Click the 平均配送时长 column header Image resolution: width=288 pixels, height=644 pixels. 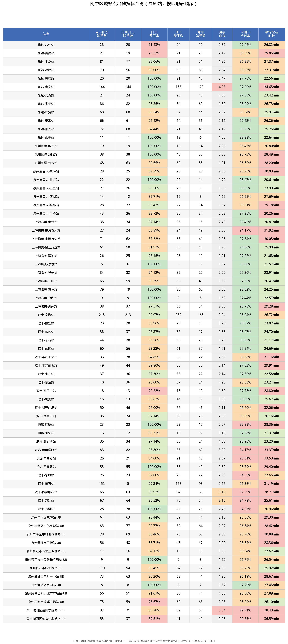tap(271, 34)
